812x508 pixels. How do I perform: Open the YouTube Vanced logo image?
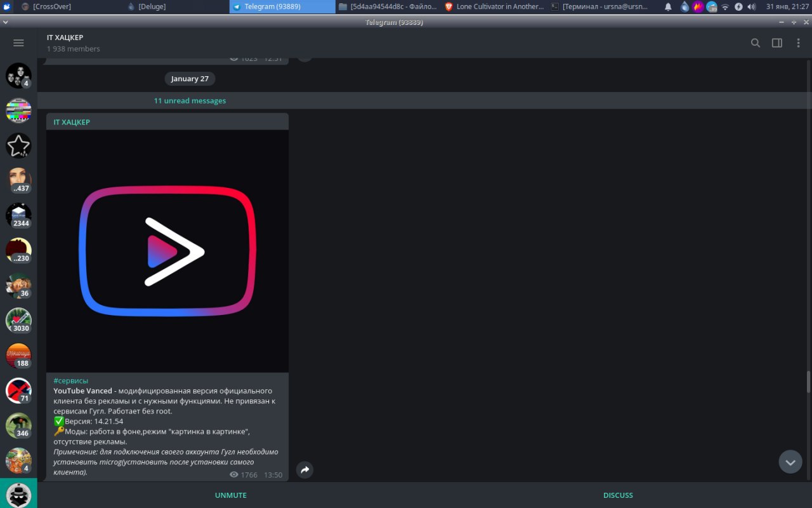[x=167, y=251]
